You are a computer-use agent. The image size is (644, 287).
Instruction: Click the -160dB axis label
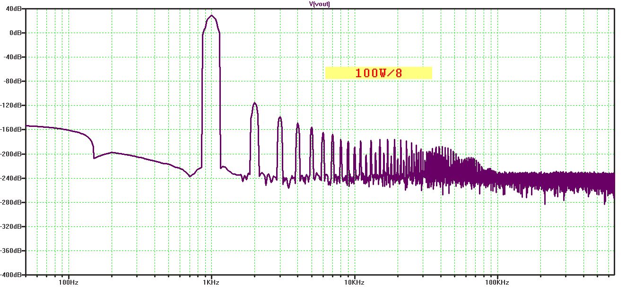12,129
